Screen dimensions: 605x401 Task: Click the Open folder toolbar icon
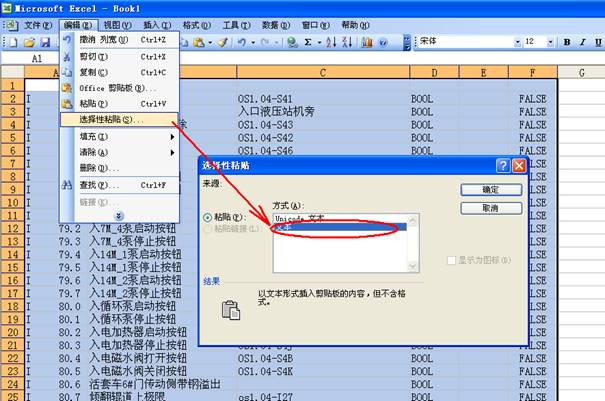(x=29, y=42)
